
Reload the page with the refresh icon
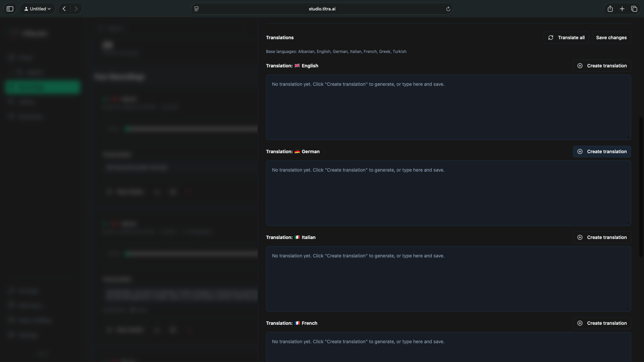coord(448,9)
